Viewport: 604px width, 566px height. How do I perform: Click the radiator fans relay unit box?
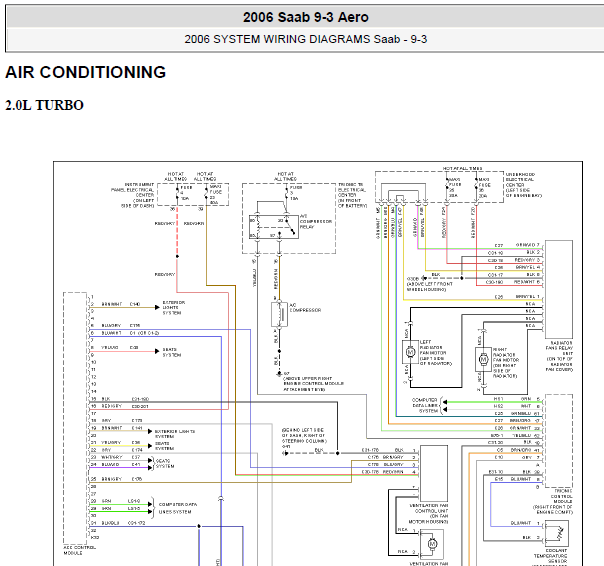point(559,289)
